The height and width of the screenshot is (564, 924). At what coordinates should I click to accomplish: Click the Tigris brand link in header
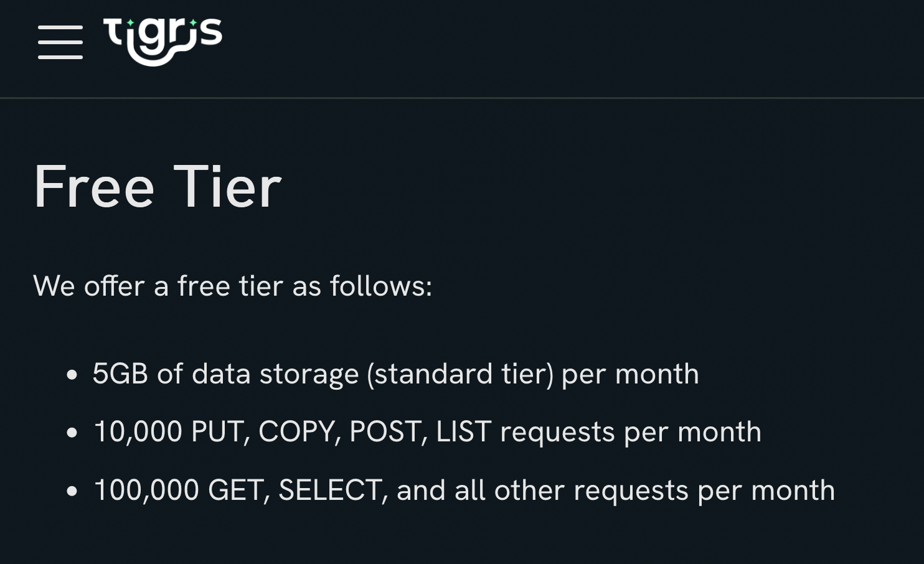click(163, 40)
